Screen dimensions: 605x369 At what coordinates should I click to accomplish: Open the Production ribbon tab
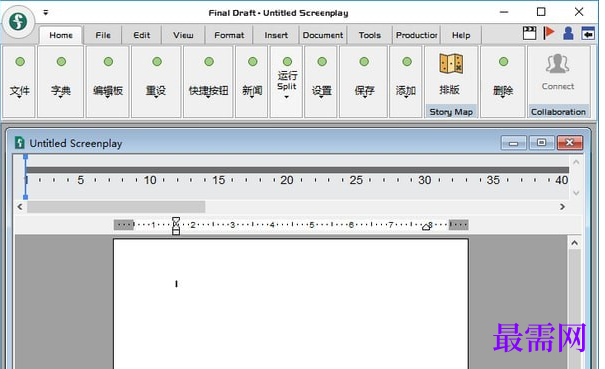coord(416,35)
